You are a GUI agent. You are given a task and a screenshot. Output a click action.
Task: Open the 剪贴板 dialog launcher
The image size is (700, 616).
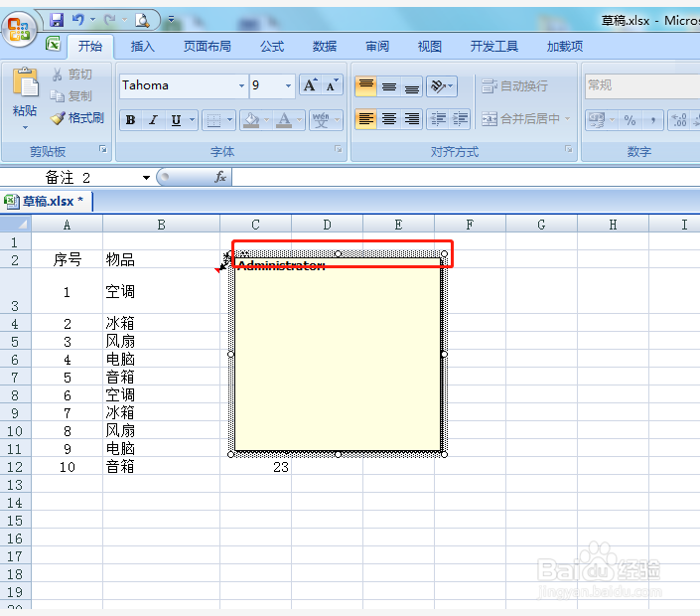click(x=103, y=149)
